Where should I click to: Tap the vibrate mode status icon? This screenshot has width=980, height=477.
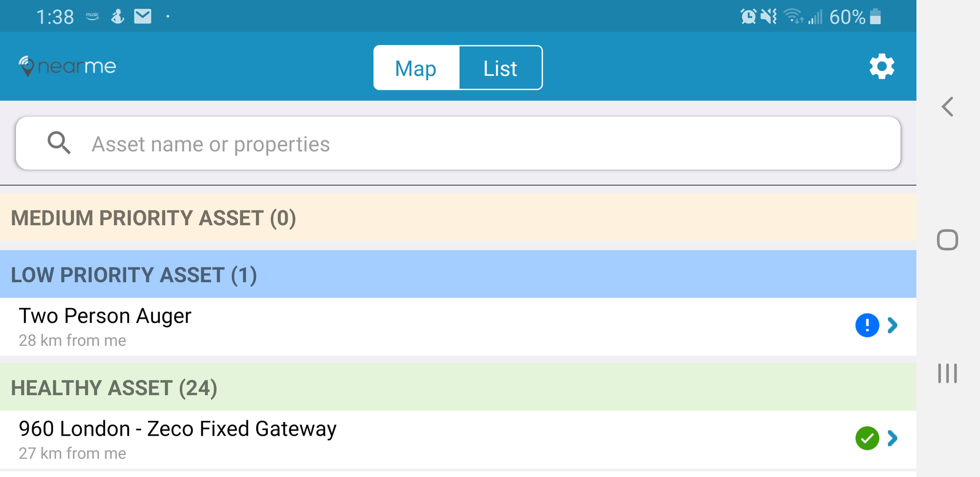[769, 16]
